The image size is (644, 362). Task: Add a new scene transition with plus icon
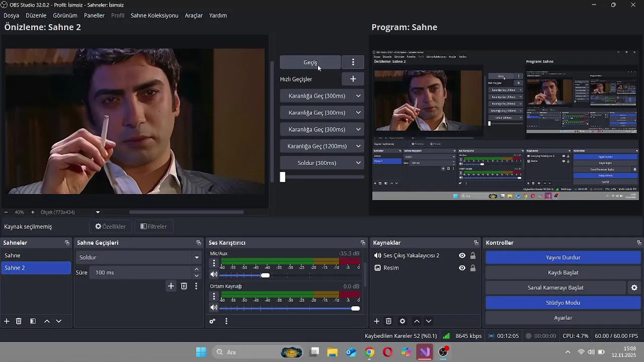click(171, 286)
